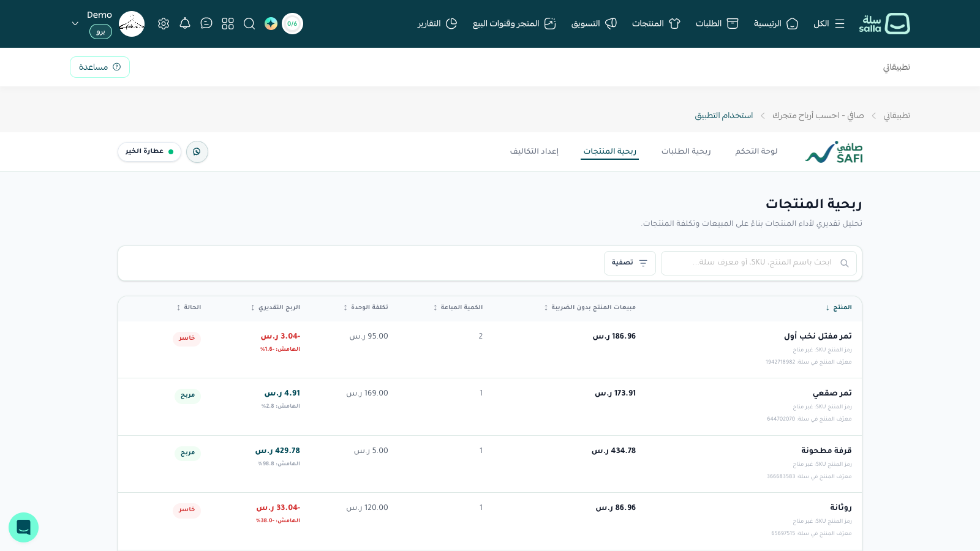Open التقارير menu in top navigation
This screenshot has height=551, width=980.
pos(437,24)
